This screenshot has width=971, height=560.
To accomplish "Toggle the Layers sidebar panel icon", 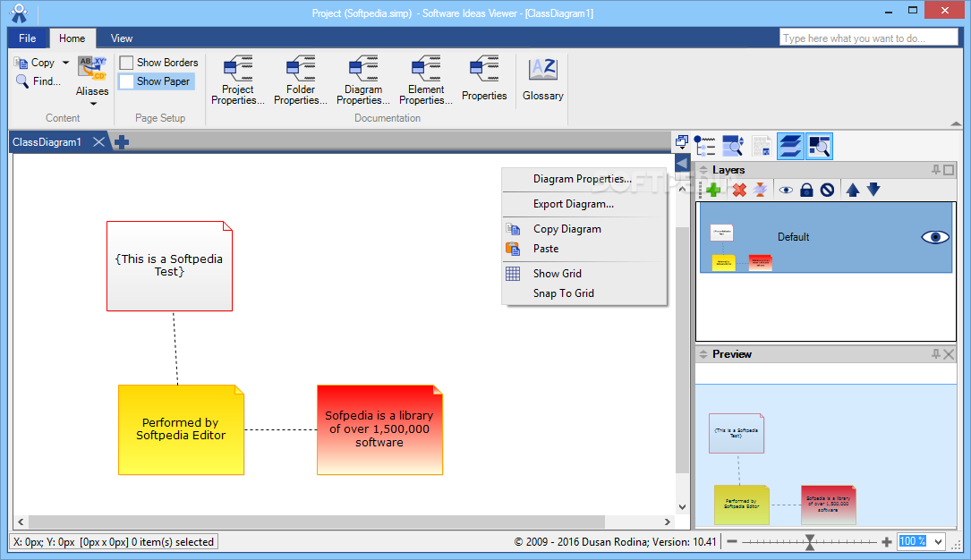I will [x=790, y=146].
